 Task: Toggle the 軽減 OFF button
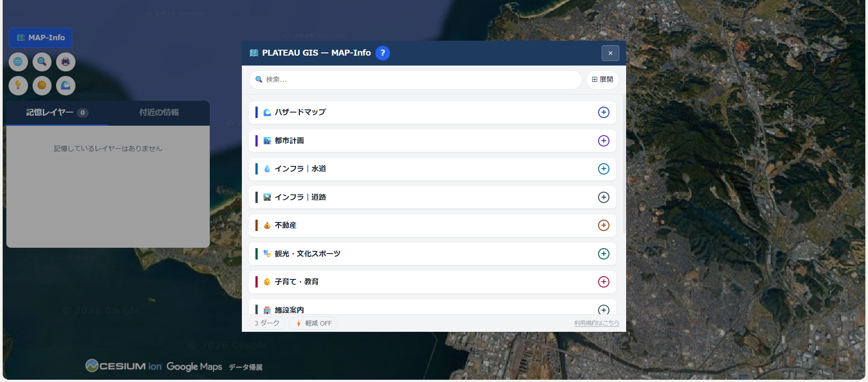tap(313, 323)
